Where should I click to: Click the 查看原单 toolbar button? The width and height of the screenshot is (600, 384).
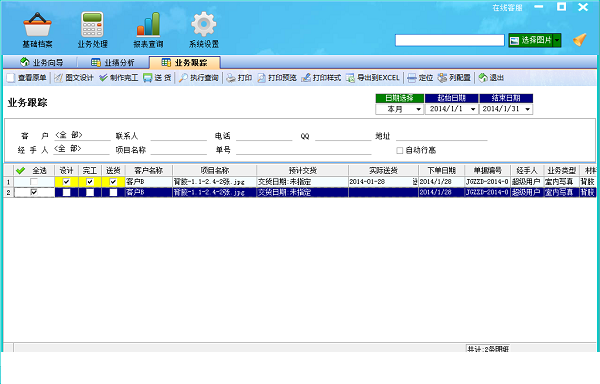pyautogui.click(x=26, y=78)
